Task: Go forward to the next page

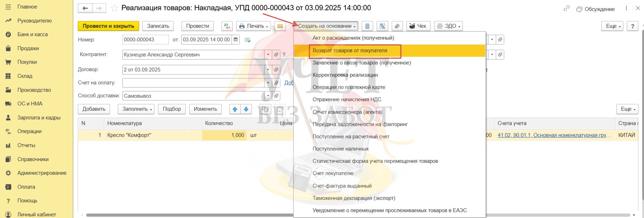Action: click(x=99, y=8)
